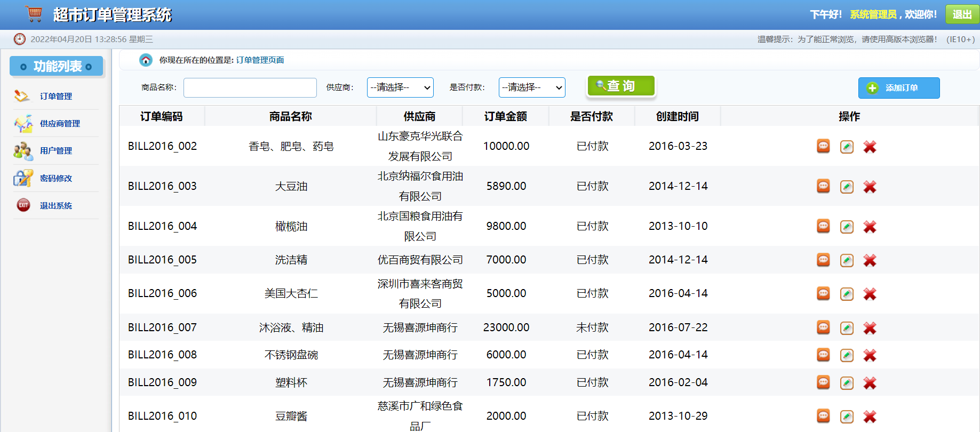
Task: Click the edit icon for order BILL2016_003
Action: point(847,187)
